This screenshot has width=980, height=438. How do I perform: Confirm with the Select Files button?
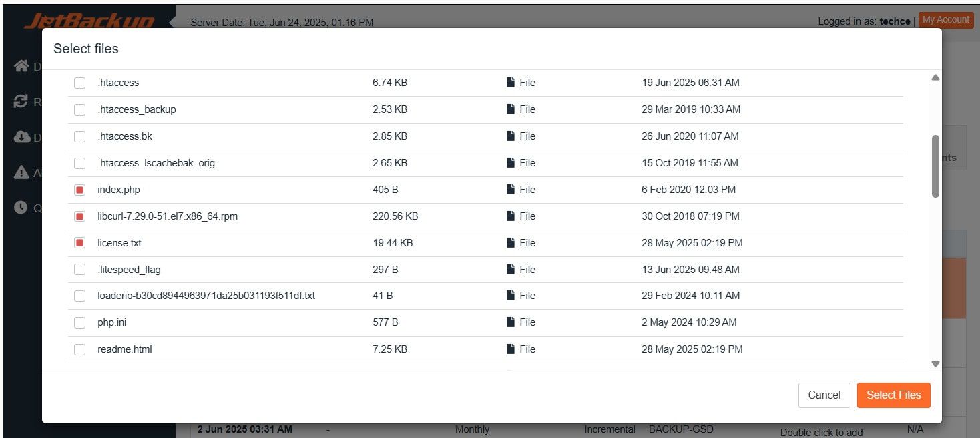(x=893, y=395)
